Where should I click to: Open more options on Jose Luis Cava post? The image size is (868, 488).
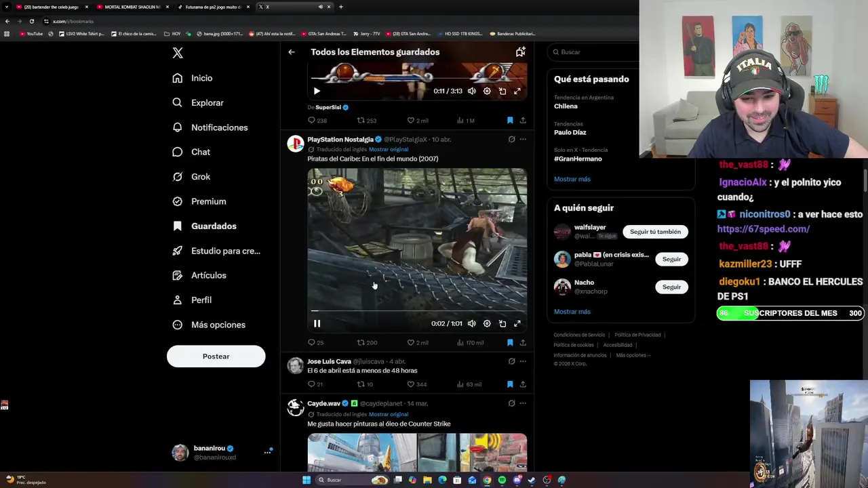coord(523,362)
